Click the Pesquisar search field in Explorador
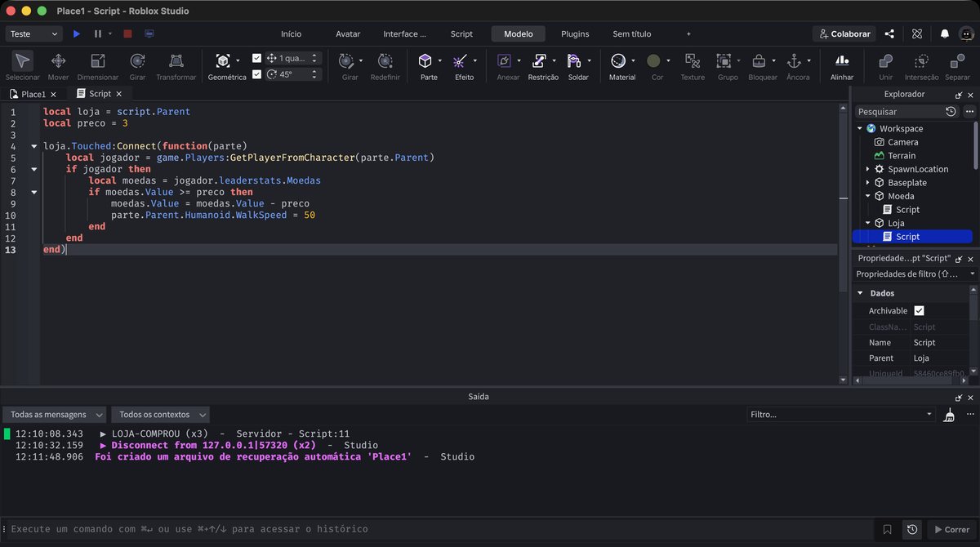The height and width of the screenshot is (547, 980). pyautogui.click(x=898, y=112)
